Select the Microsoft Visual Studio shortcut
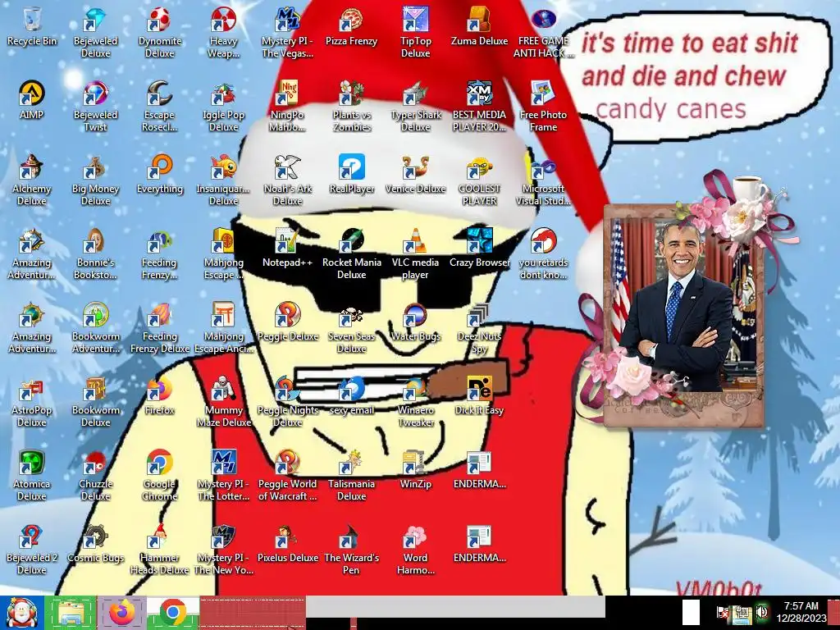The width and height of the screenshot is (840, 630). (543, 180)
